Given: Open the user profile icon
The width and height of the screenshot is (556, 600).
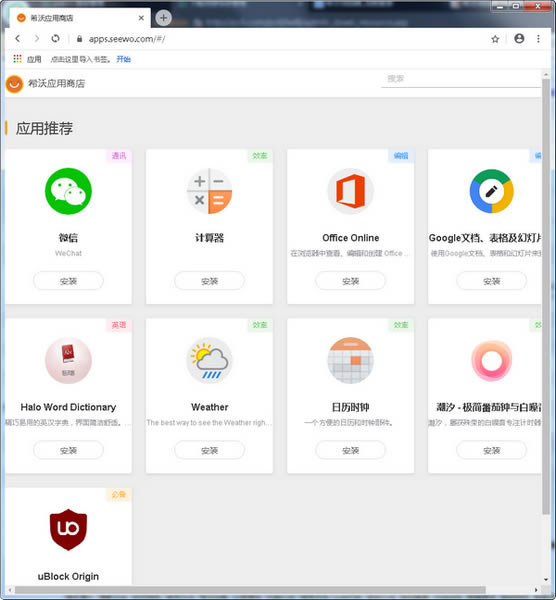Looking at the screenshot, I should pos(519,39).
